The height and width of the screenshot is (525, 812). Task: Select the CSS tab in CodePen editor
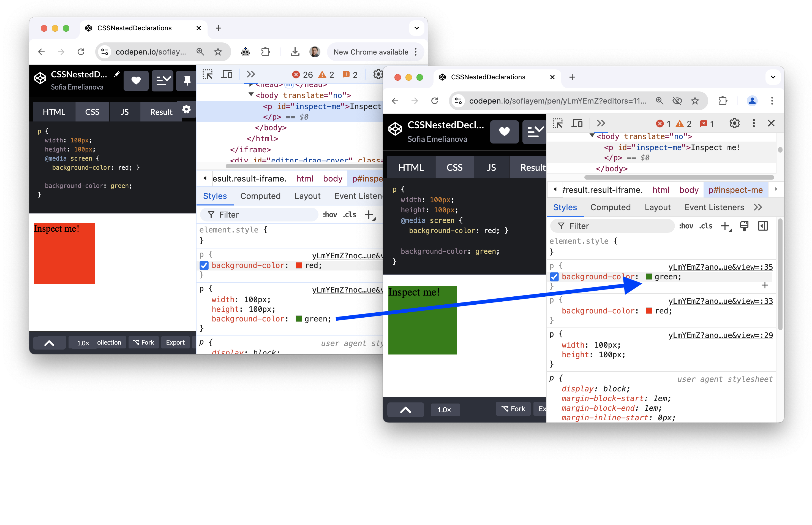(x=92, y=111)
